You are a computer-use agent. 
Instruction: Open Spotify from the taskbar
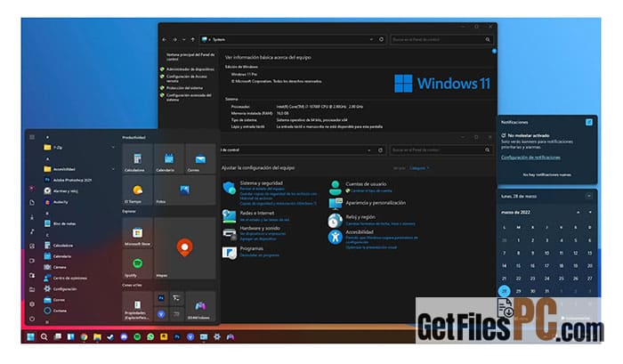tap(137, 337)
